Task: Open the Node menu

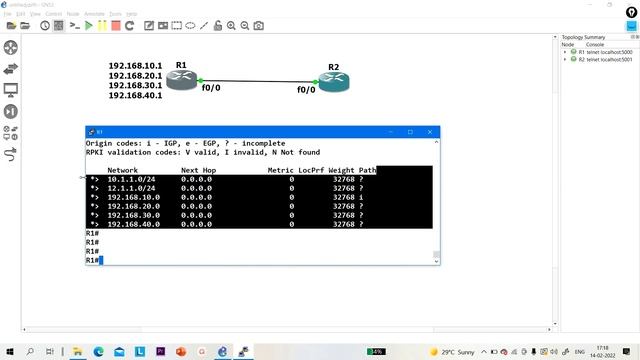Action: pyautogui.click(x=73, y=14)
